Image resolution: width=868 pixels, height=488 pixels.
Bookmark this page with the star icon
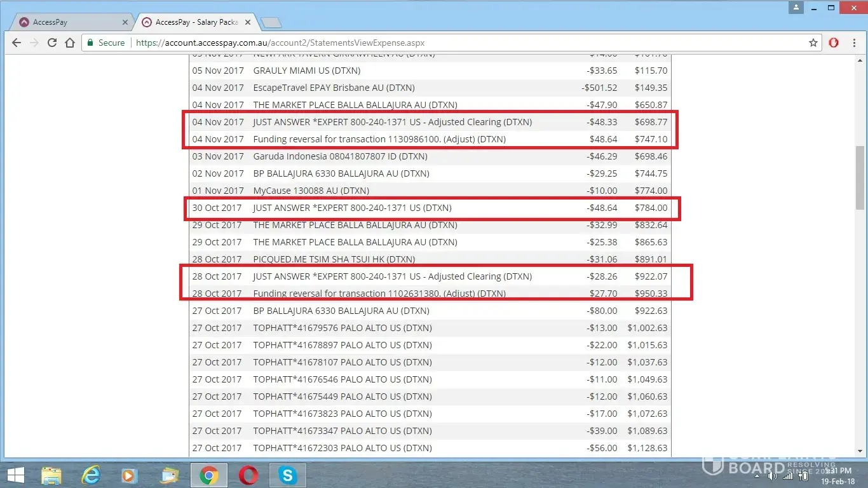coord(813,43)
